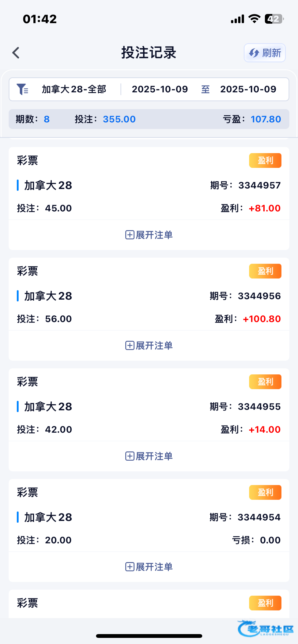The width and height of the screenshot is (298, 644).
Task: Tap the Wi-Fi status icon
Action: 254,19
